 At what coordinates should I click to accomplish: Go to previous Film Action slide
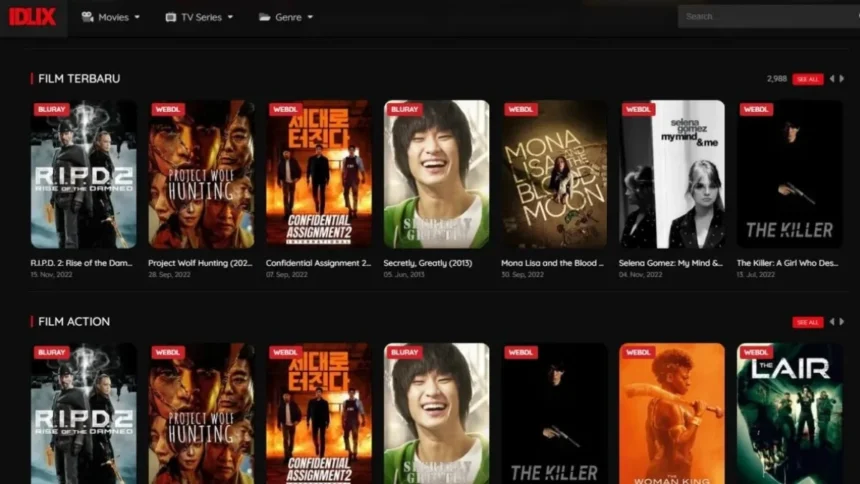[832, 322]
